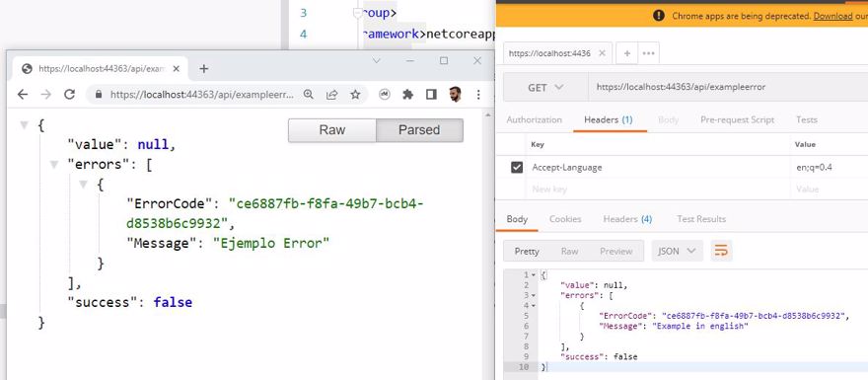Viewport: 868px width, 380px height.
Task: Open Chrome three-dot menu
Action: pos(478,95)
